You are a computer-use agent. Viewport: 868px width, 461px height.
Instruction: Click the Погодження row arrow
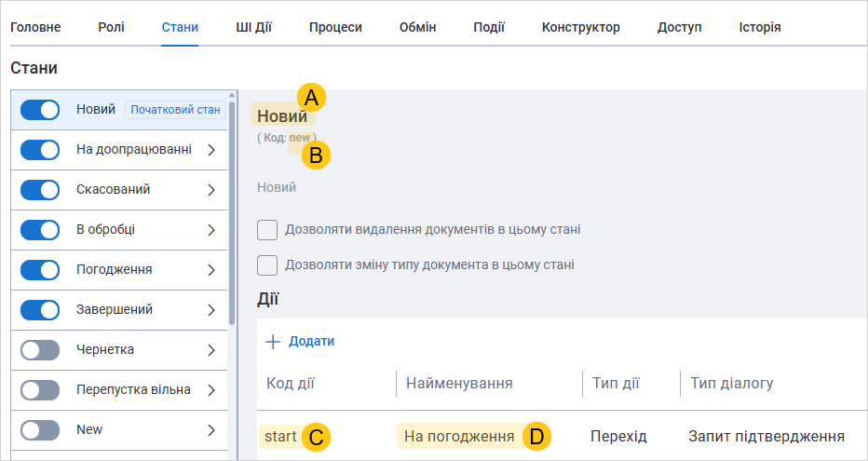210,270
